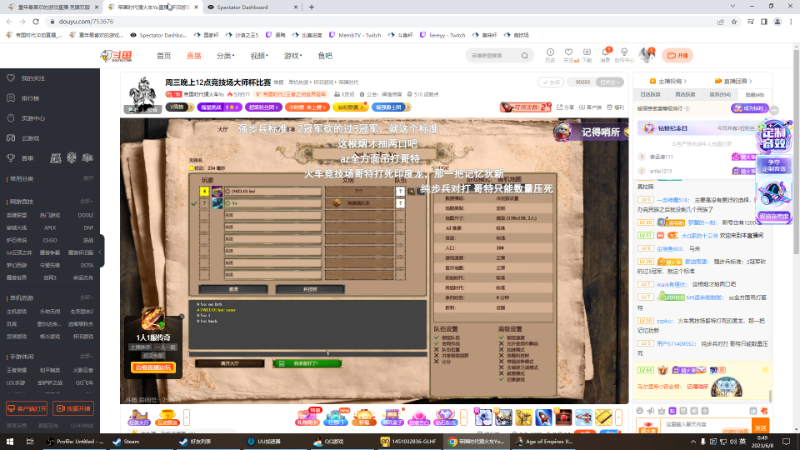Switch to the ranking tab marked (49)
Image resolution: width=800 pixels, height=450 pixels.
tap(755, 95)
